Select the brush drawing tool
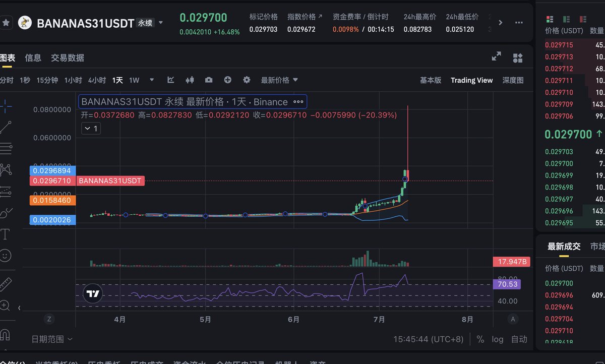Image resolution: width=605 pixels, height=364 pixels. pos(6,213)
